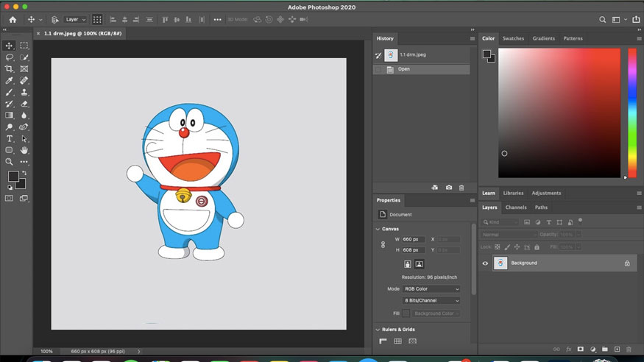This screenshot has width=644, height=362.
Task: Select the Lasso tool
Action: [x=10, y=57]
